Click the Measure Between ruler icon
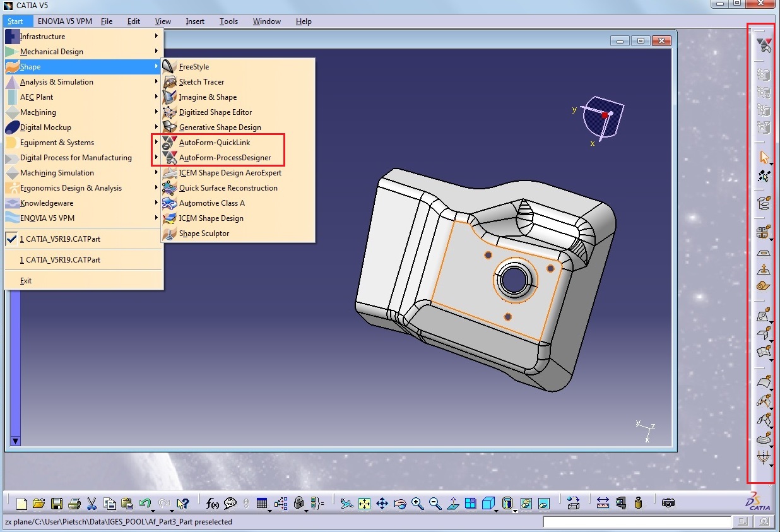780x532 pixels. pos(602,504)
